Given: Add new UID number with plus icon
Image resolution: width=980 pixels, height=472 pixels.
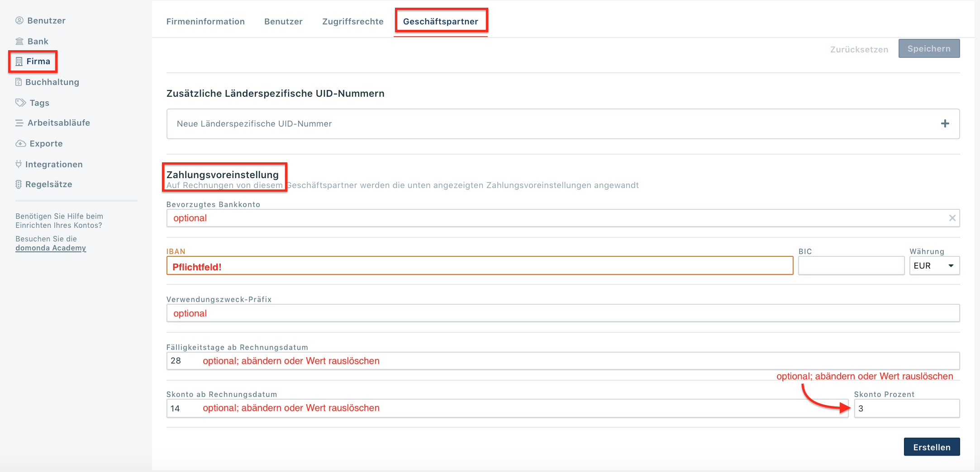Looking at the screenshot, I should point(945,124).
